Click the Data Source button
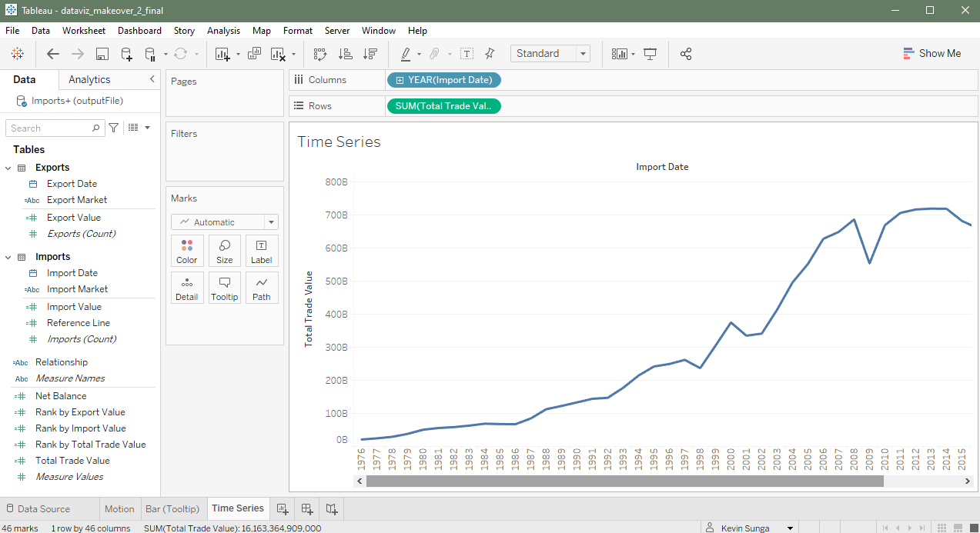Viewport: 980px width, 533px height. 37,508
